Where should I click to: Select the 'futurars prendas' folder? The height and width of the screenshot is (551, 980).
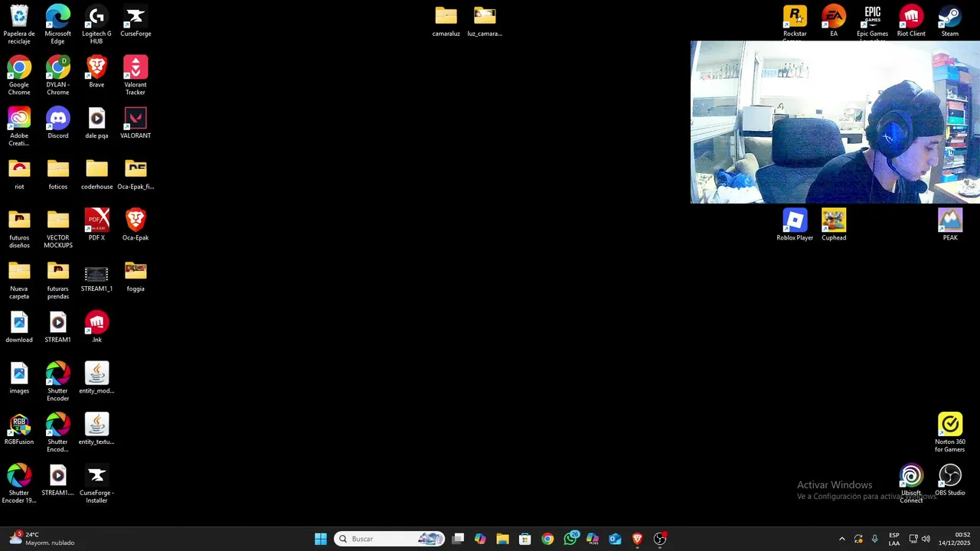pos(57,279)
